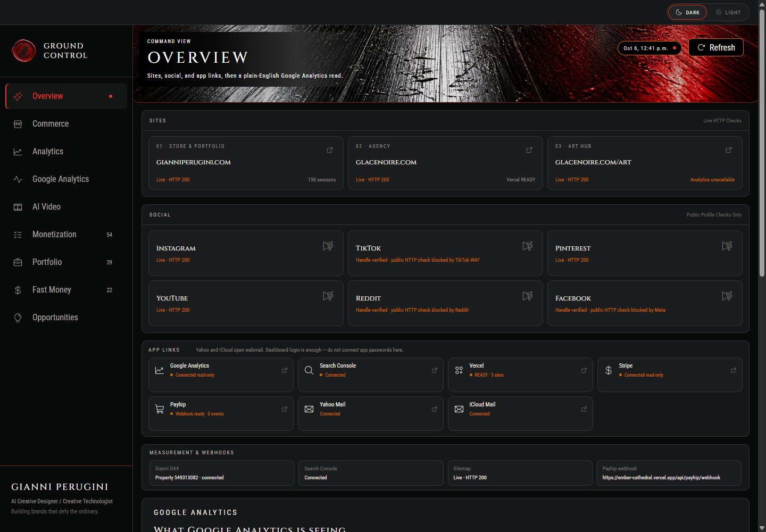Click the AI Video film icon
This screenshot has height=532, width=766.
tap(18, 207)
